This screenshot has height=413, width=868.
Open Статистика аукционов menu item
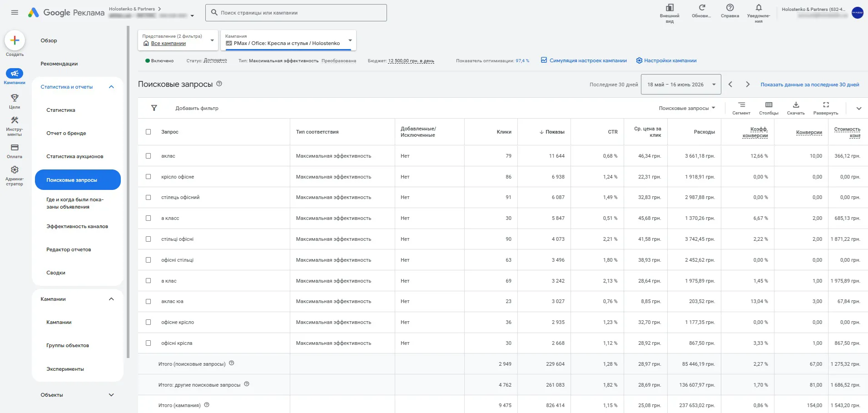75,156
